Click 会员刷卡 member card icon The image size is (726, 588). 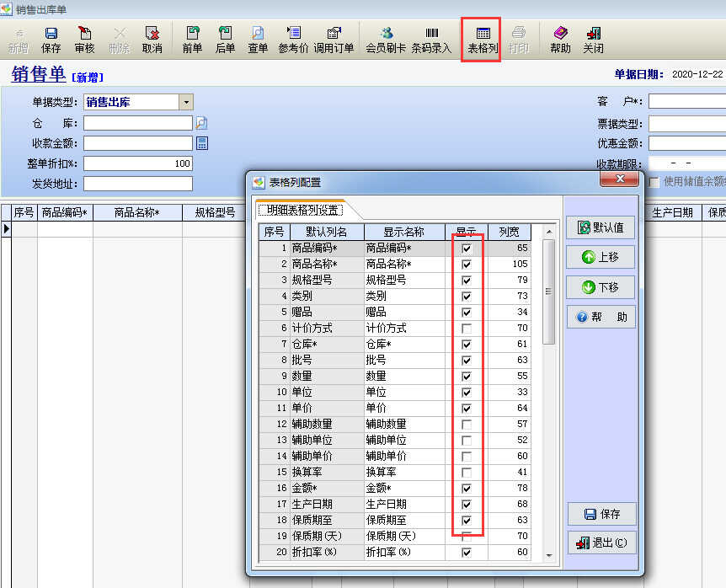[386, 40]
